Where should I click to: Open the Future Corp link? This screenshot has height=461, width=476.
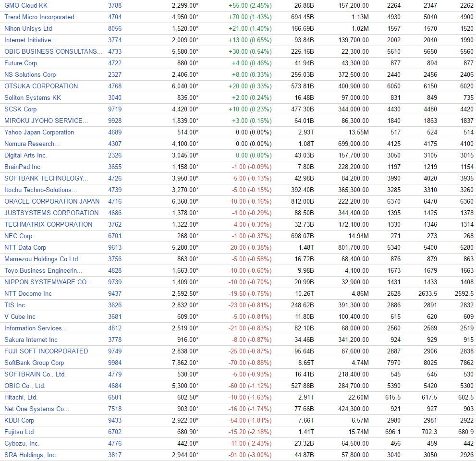click(21, 63)
